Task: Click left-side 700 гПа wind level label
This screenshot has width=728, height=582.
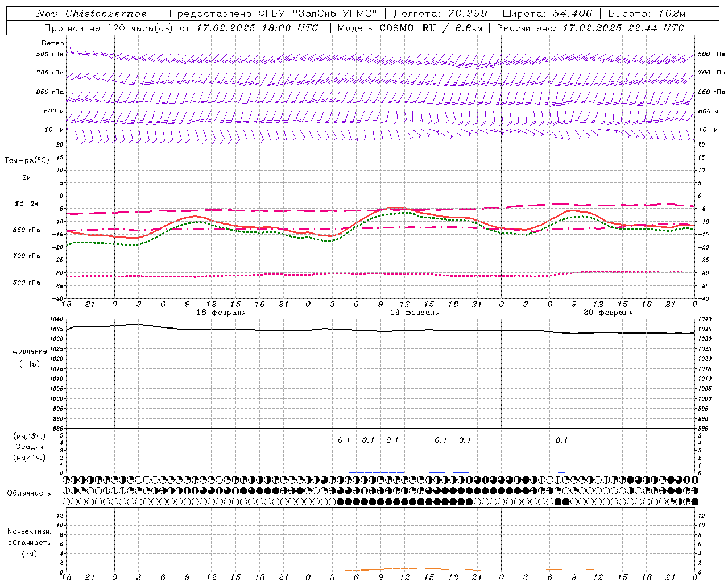Action: (x=50, y=73)
